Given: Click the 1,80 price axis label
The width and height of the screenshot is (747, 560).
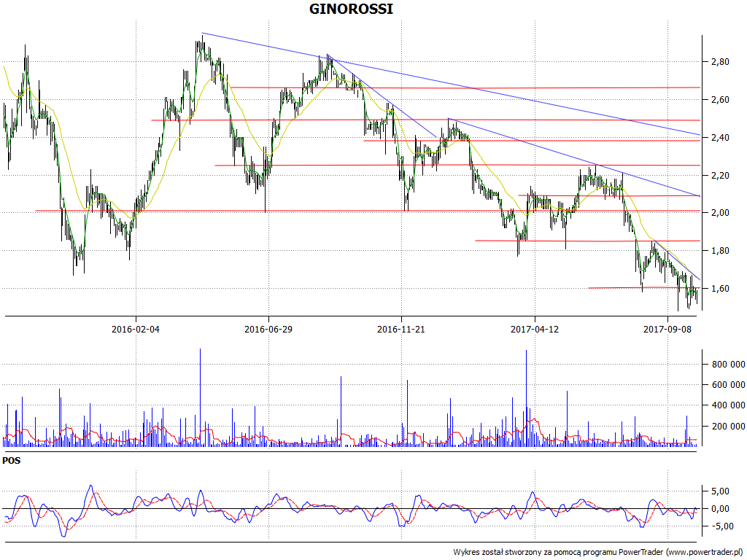Looking at the screenshot, I should pyautogui.click(x=719, y=251).
